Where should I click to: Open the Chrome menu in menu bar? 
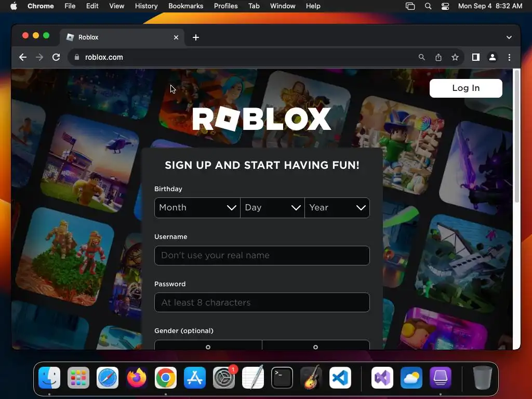41,6
